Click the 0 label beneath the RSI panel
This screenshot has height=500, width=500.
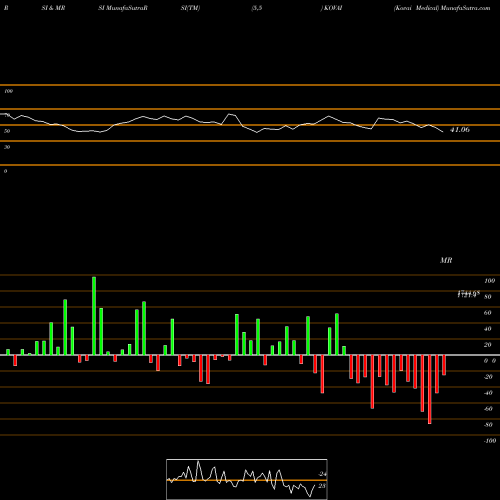(x=5, y=171)
